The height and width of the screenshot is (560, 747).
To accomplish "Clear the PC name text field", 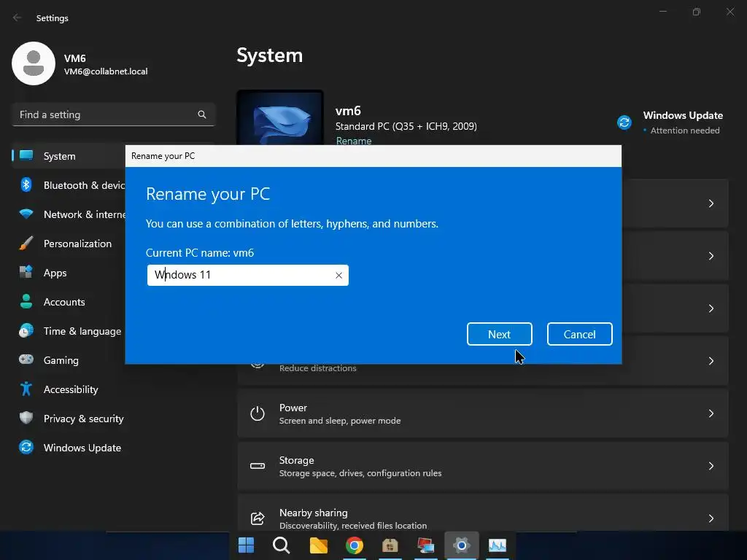I will click(338, 275).
